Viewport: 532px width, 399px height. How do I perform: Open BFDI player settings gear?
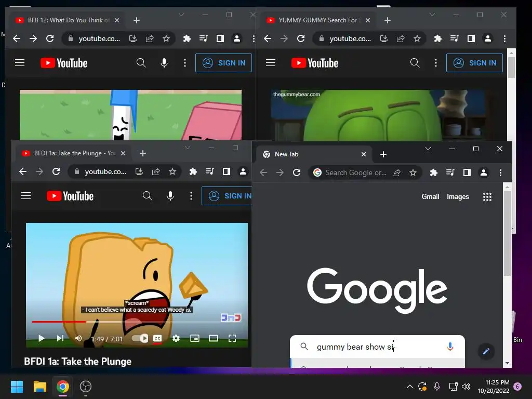(x=176, y=338)
